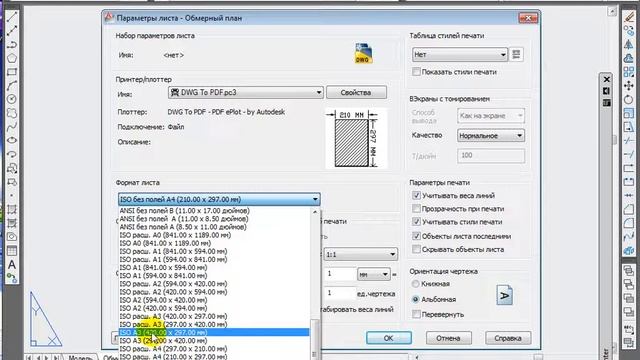Select the Rectangle draw tool
The width and height of the screenshot is (640, 360).
[x=11, y=72]
